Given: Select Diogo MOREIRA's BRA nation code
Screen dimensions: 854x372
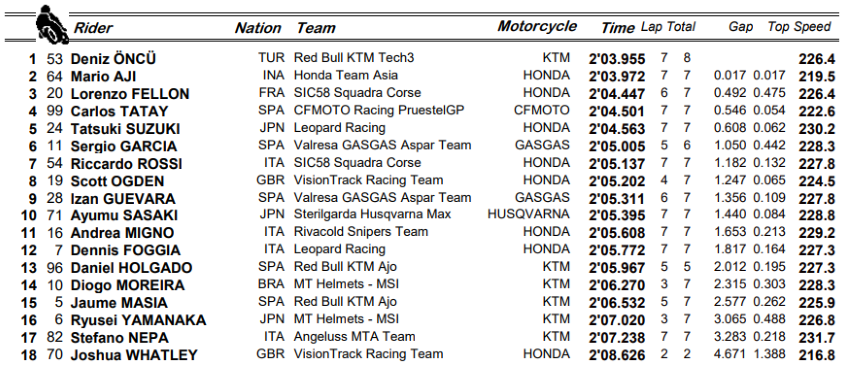Looking at the screenshot, I should (271, 285).
